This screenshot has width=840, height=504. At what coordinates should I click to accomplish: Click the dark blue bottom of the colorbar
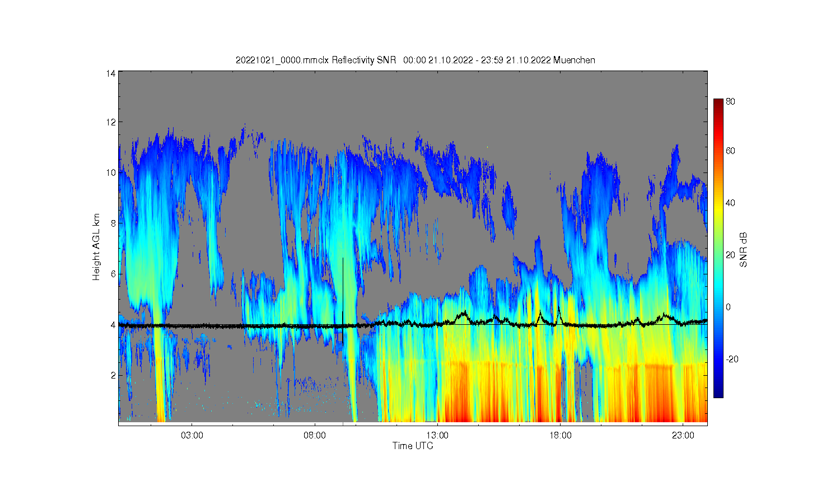click(x=718, y=393)
